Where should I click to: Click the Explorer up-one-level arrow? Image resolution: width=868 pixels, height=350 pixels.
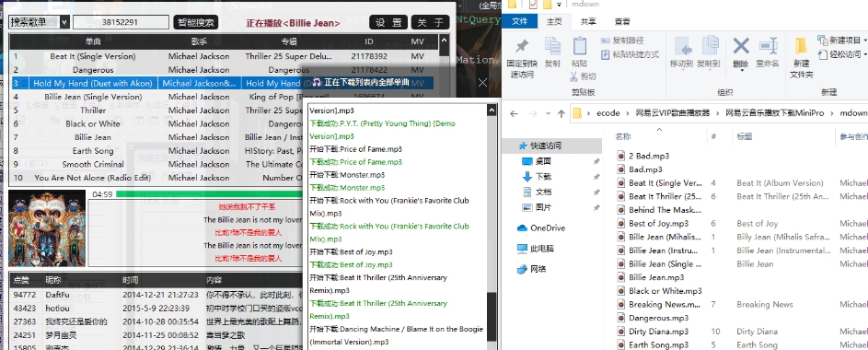point(561,113)
